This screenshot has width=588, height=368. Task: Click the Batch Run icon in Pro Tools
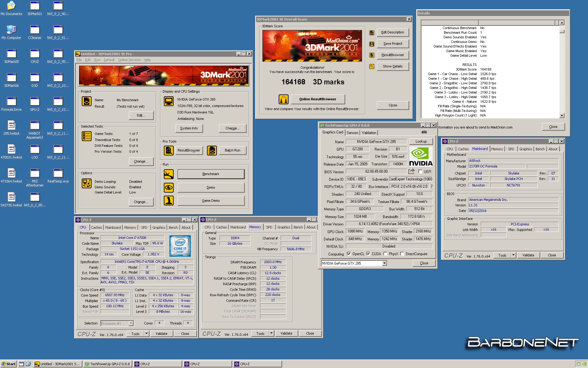coord(212,150)
